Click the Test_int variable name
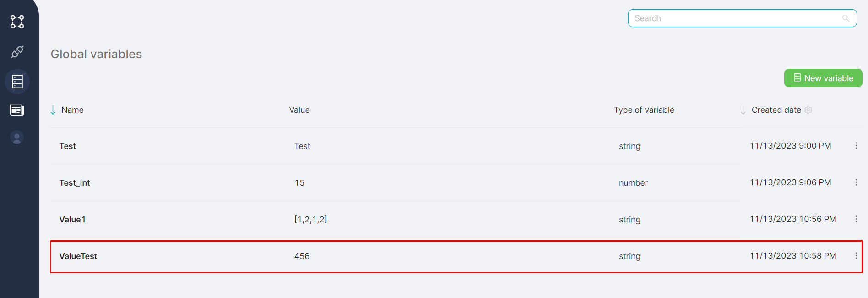The height and width of the screenshot is (298, 868). (x=75, y=183)
